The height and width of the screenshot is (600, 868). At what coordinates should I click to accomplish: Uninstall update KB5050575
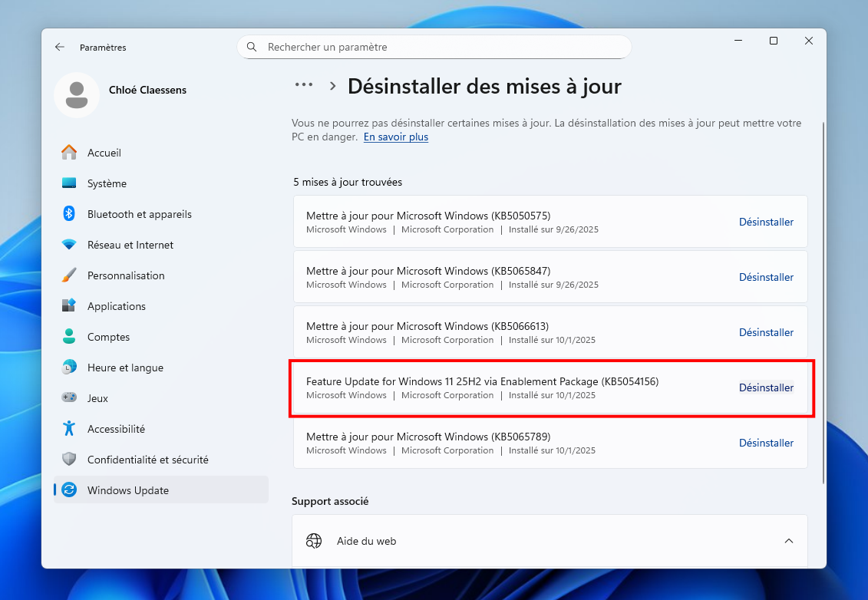click(765, 222)
